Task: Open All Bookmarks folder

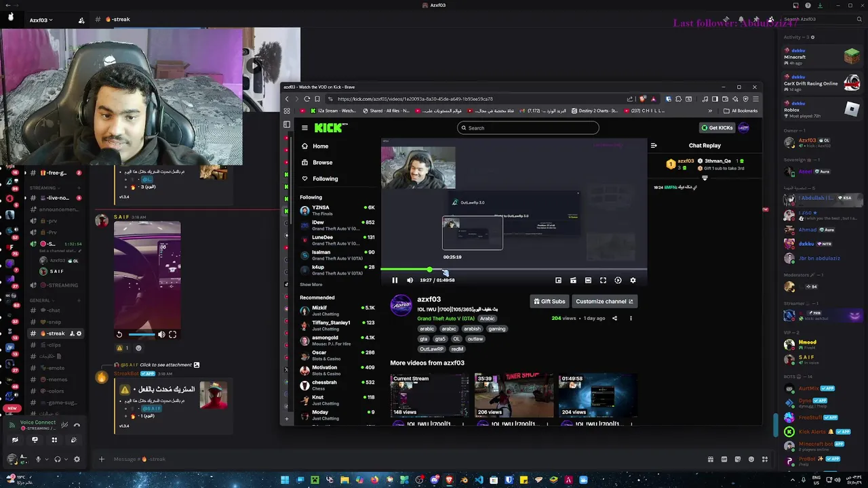Action: [741, 110]
